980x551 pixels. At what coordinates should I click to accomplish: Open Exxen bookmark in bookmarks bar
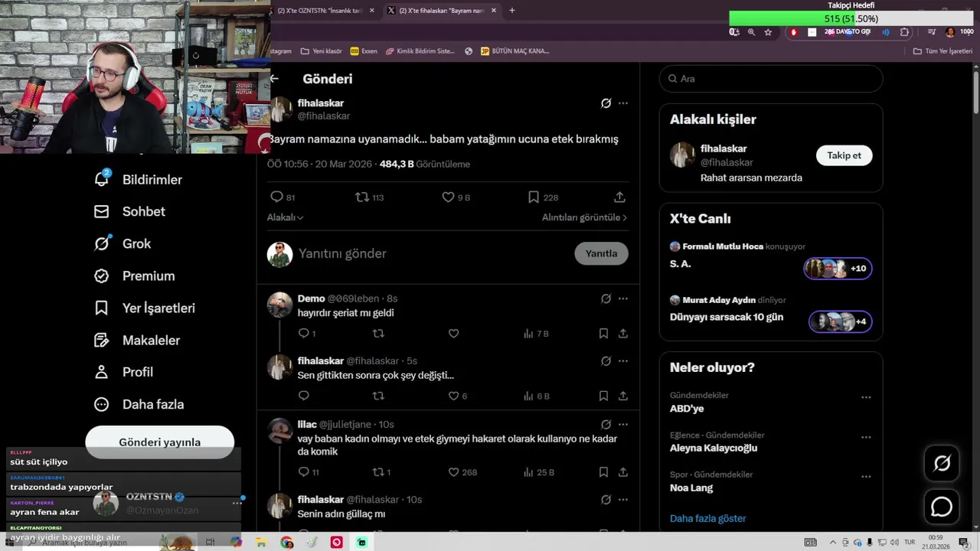364,51
